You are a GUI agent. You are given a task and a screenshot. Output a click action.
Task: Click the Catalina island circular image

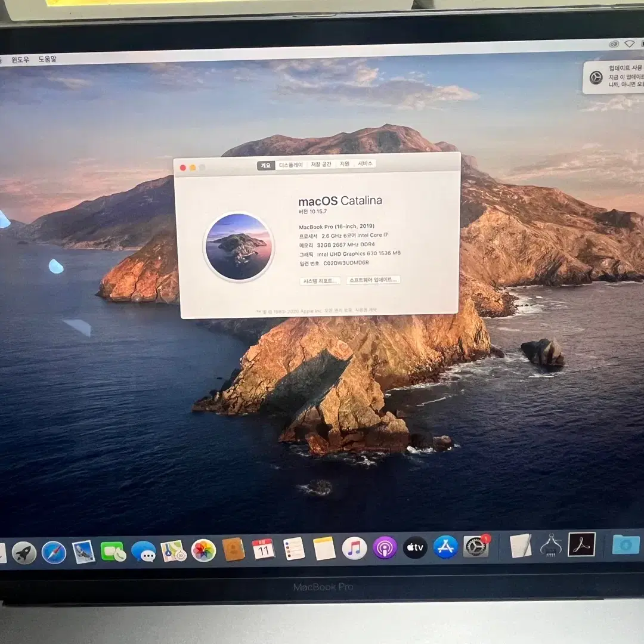(x=239, y=246)
